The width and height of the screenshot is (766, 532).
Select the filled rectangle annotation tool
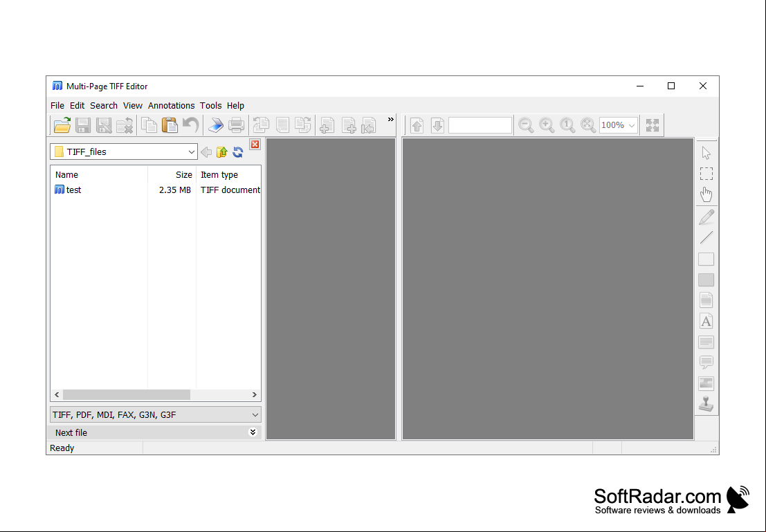coord(706,280)
